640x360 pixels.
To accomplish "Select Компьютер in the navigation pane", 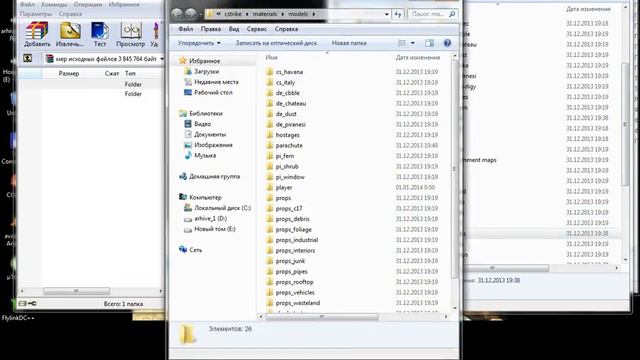I will pyautogui.click(x=205, y=198).
